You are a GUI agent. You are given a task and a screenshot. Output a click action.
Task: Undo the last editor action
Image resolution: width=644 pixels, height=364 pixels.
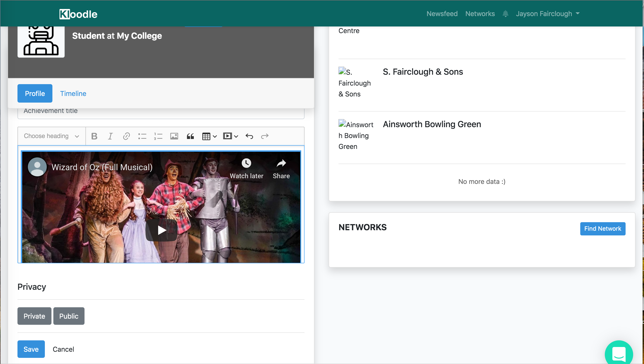249,136
